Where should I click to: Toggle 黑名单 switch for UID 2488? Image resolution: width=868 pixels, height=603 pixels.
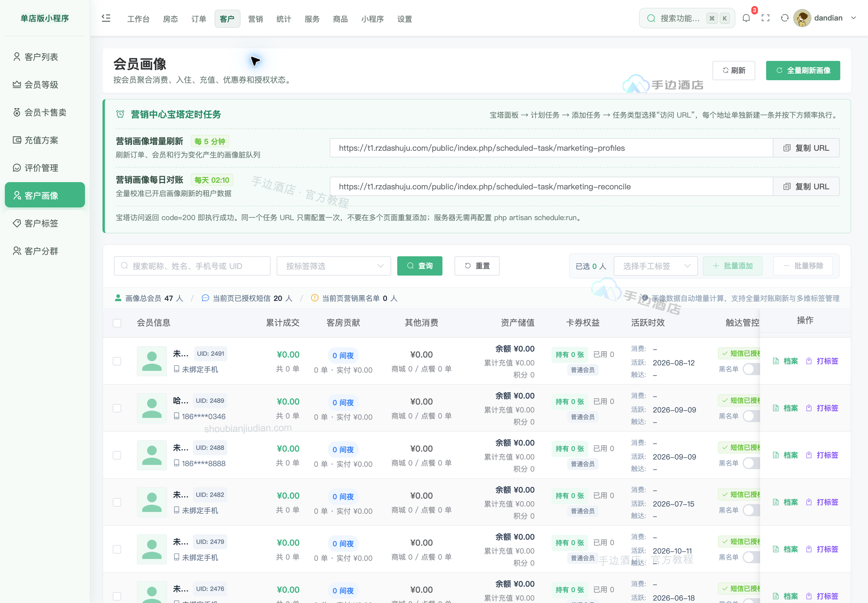(x=751, y=463)
